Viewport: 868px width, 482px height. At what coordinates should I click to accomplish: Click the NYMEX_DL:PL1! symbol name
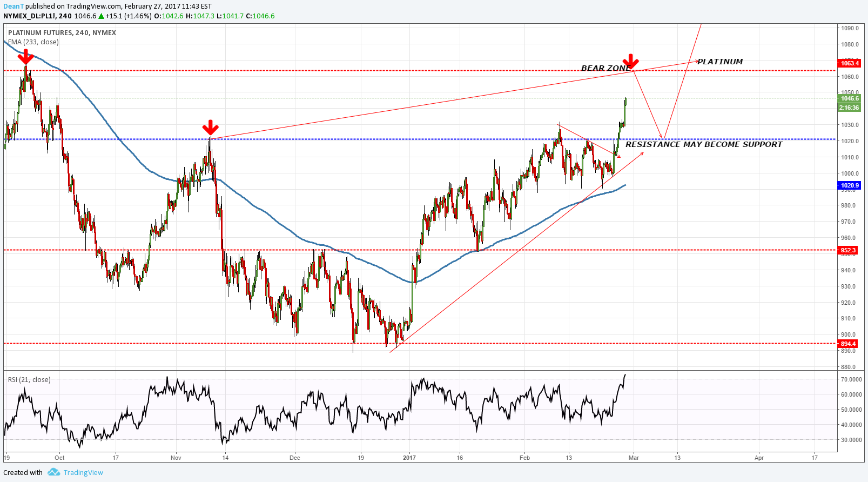[29, 16]
